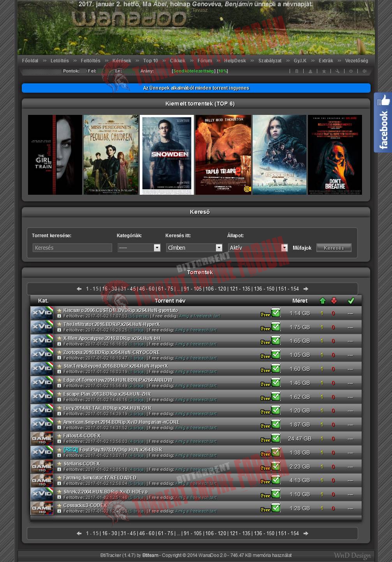This screenshot has height=562, width=392.
Task: Open HelpDesk in navigation menu
Action: click(235, 61)
